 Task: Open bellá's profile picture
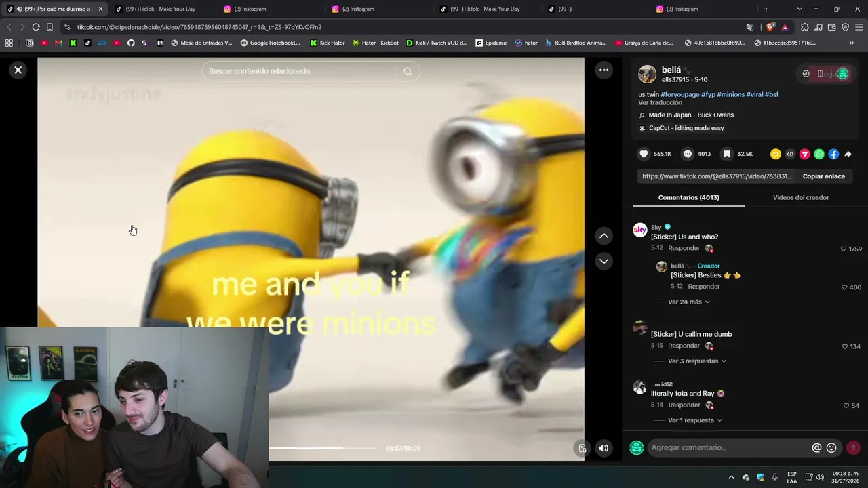pyautogui.click(x=648, y=75)
